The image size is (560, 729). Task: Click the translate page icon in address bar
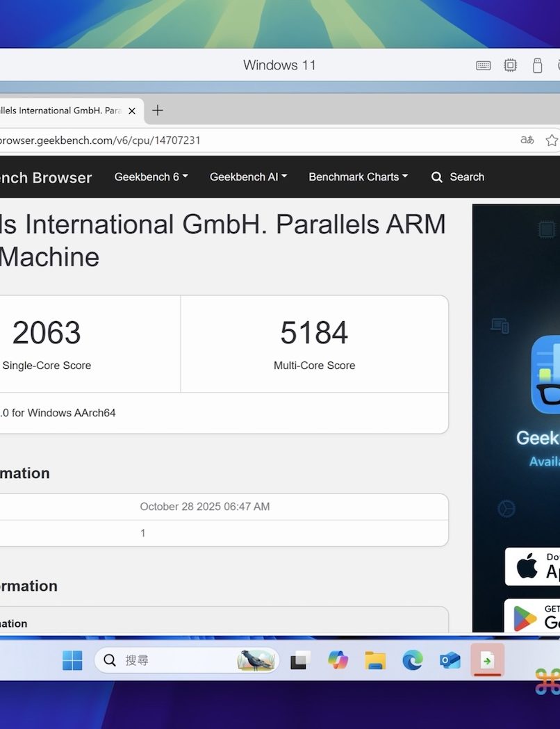click(527, 140)
